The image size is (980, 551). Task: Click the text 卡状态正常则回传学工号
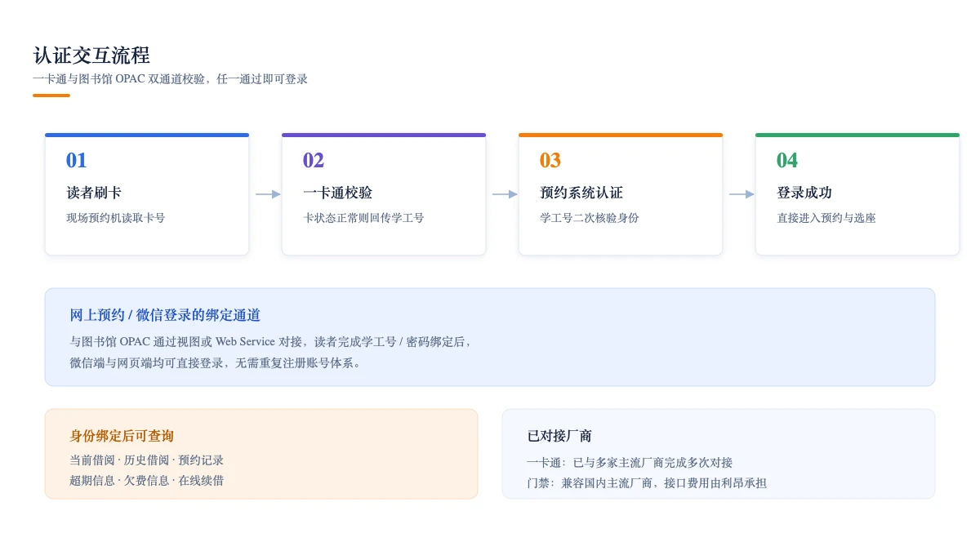[x=363, y=218]
